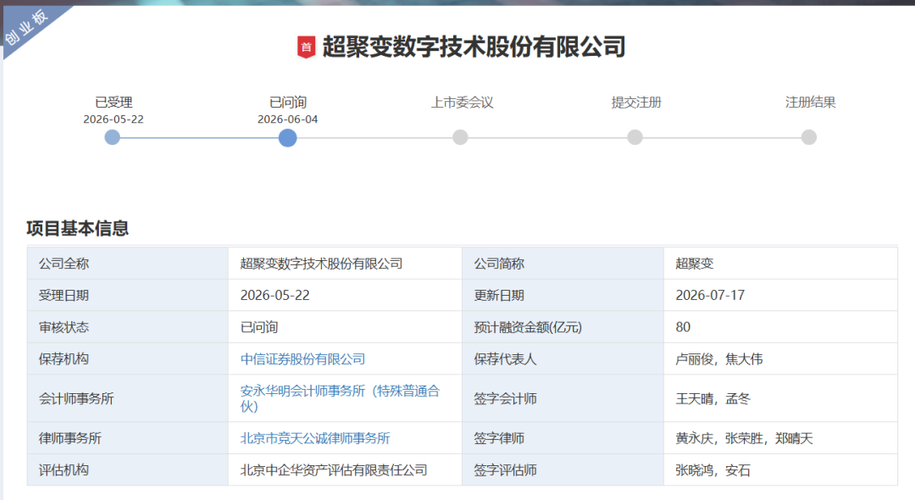This screenshot has height=500, width=915.
Task: Click the 北京中企华资产评估有限责任公司 cell
Action: point(345,470)
